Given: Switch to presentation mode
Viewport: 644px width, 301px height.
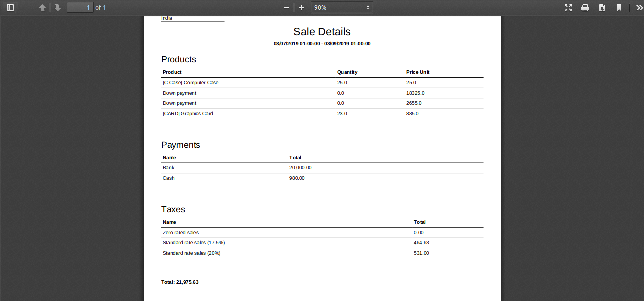Looking at the screenshot, I should (568, 8).
